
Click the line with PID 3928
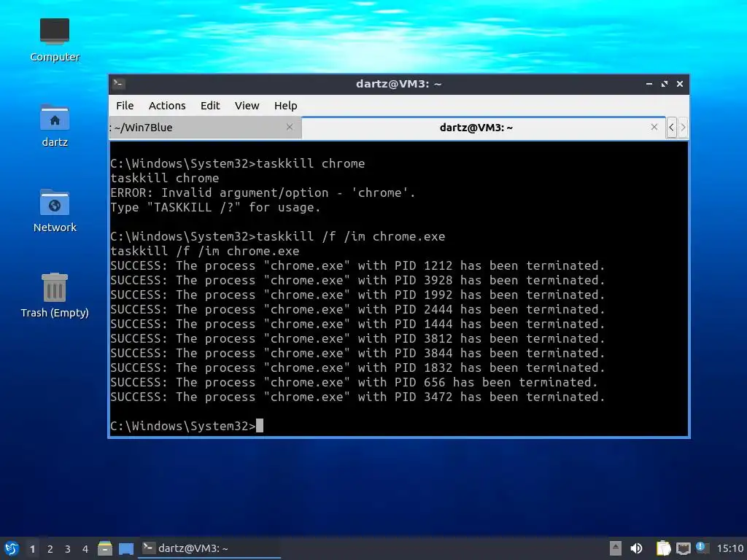(357, 281)
